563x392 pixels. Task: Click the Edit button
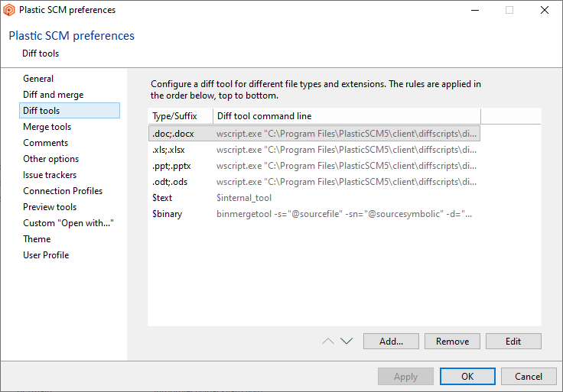coord(513,341)
